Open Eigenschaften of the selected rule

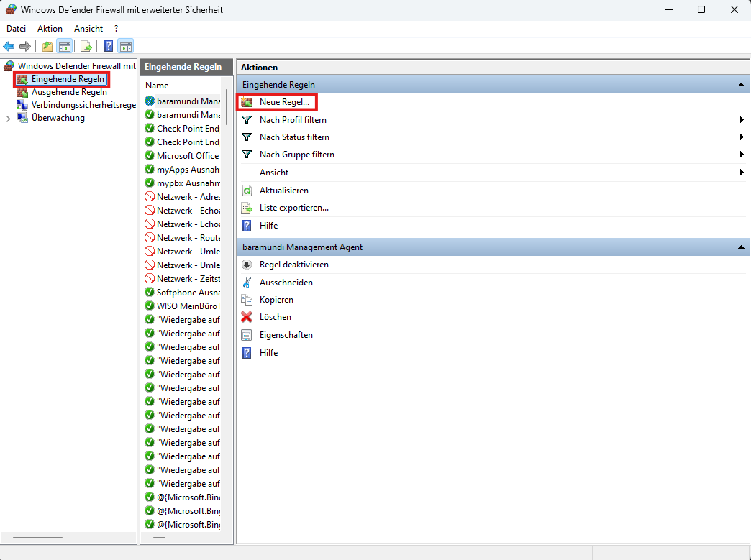(x=286, y=335)
